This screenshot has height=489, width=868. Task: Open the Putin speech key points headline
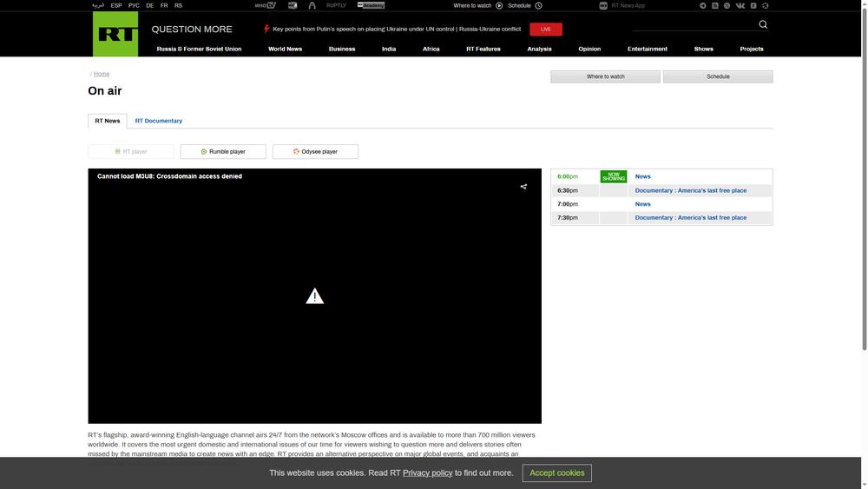click(397, 29)
